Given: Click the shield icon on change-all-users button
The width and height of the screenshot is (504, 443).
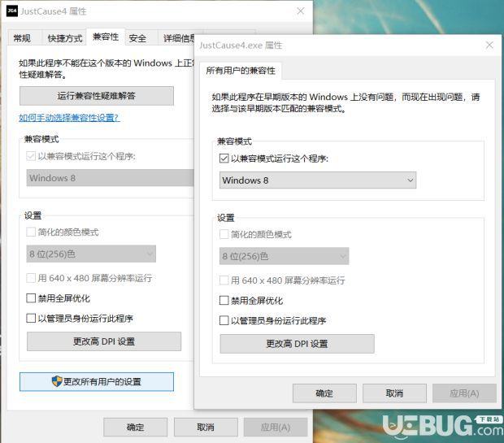Looking at the screenshot, I should [x=57, y=381].
